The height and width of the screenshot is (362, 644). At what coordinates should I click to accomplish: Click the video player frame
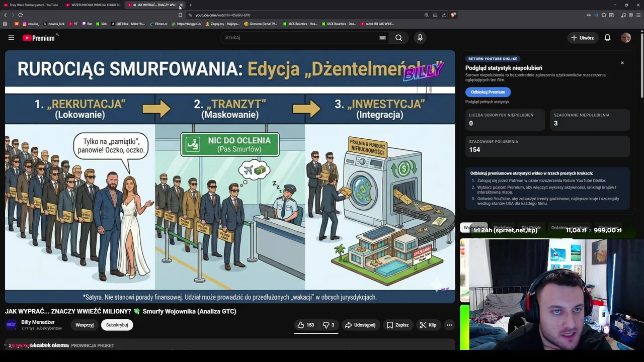coord(230,177)
